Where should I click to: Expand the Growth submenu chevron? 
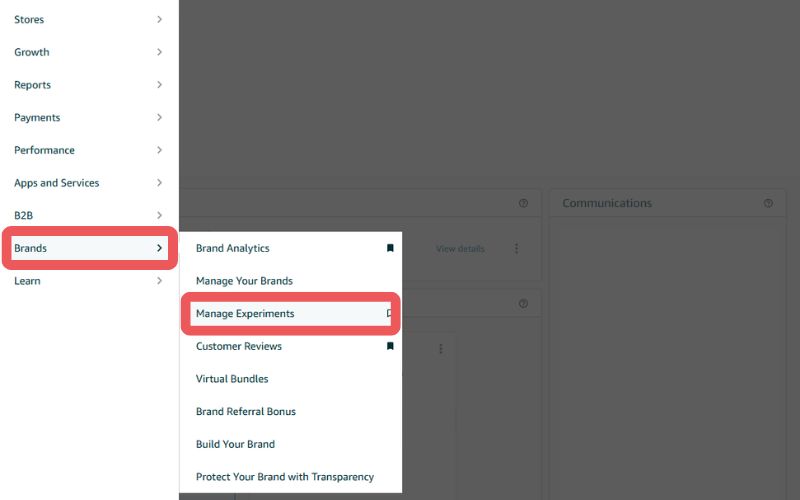tap(159, 52)
